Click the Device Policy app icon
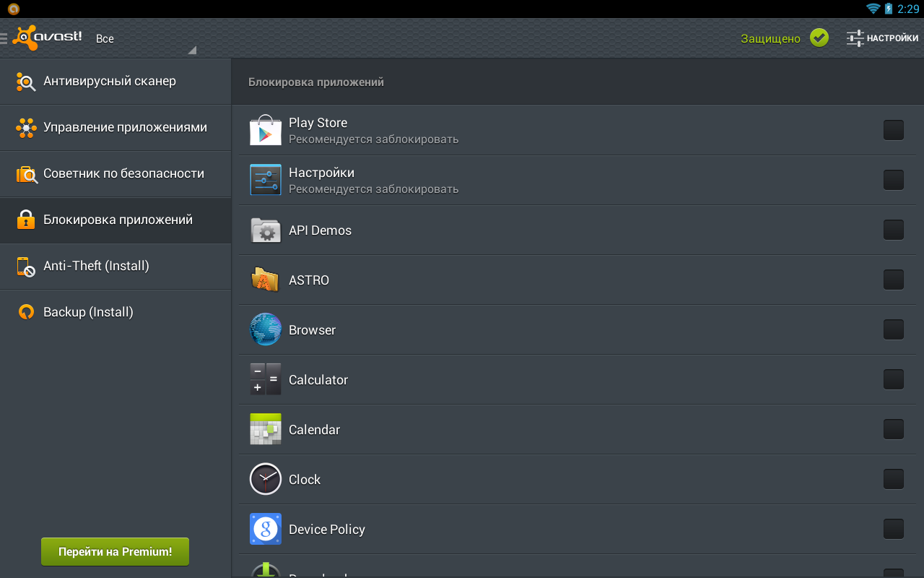The width and height of the screenshot is (924, 578). click(265, 529)
